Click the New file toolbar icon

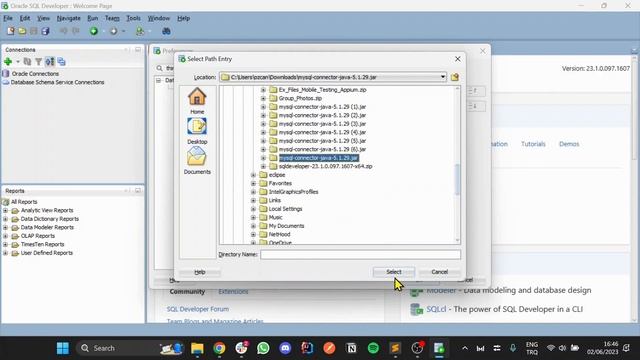11,31
